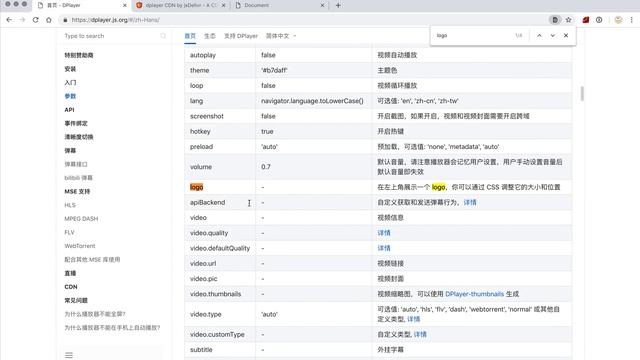Expand the 简体中文 language dropdown
This screenshot has width=640, height=360.
point(281,36)
